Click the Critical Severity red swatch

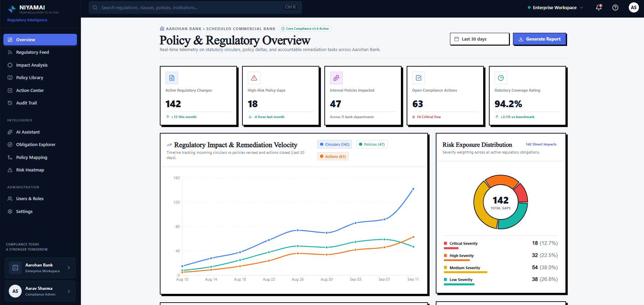coord(445,243)
